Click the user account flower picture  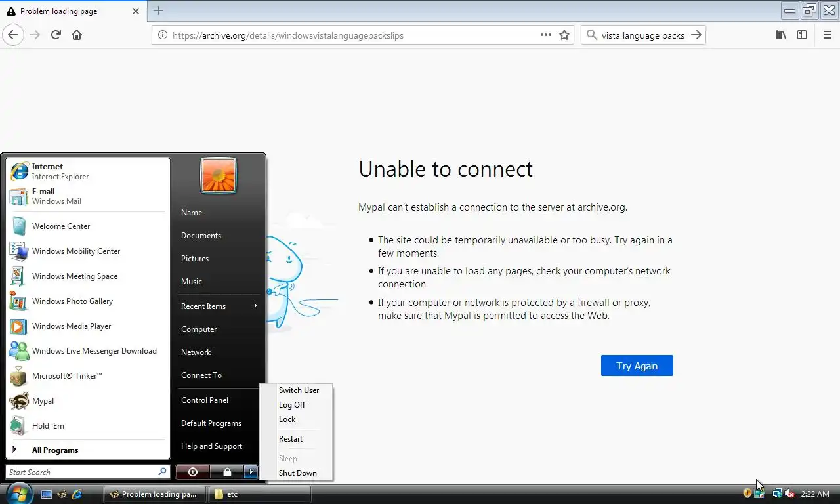coord(219,175)
